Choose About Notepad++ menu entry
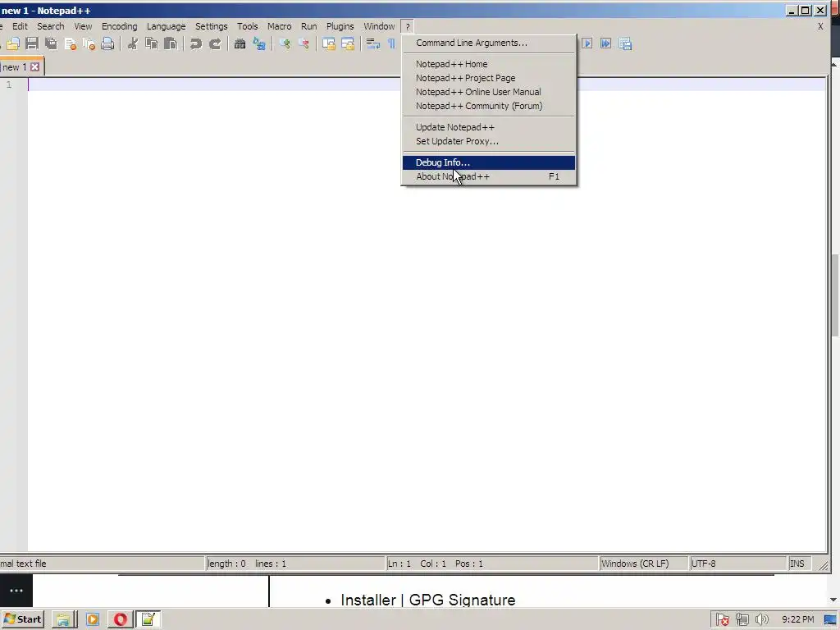The image size is (840, 630). pos(489,176)
